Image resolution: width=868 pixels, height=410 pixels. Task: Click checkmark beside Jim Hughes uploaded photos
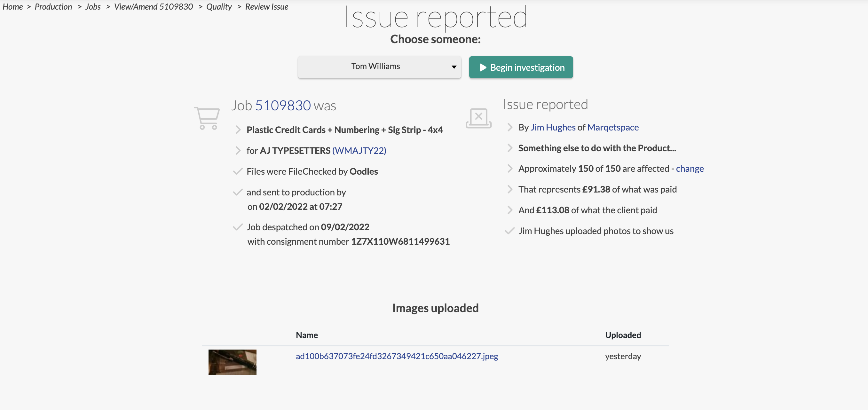509,231
